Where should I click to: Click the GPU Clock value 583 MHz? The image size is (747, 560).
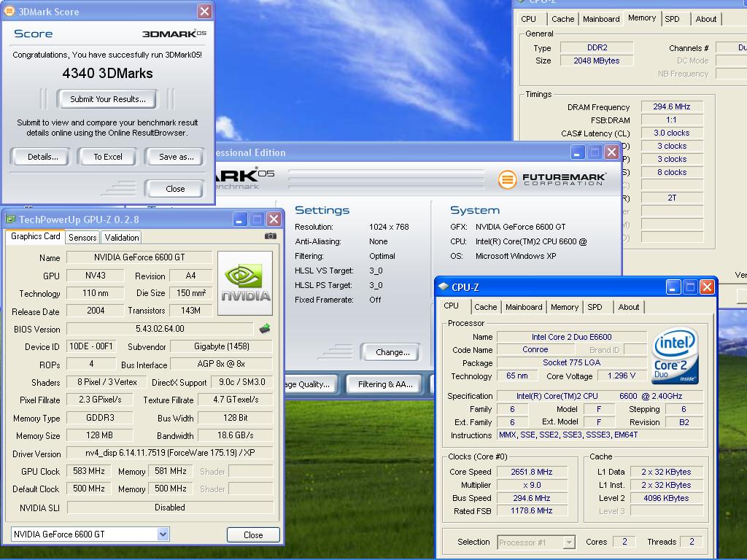coord(88,471)
